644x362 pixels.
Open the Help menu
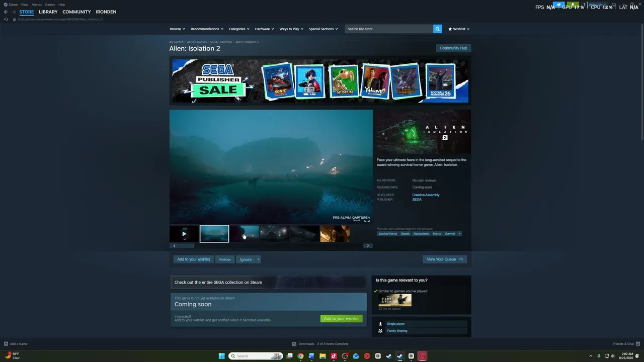click(61, 5)
